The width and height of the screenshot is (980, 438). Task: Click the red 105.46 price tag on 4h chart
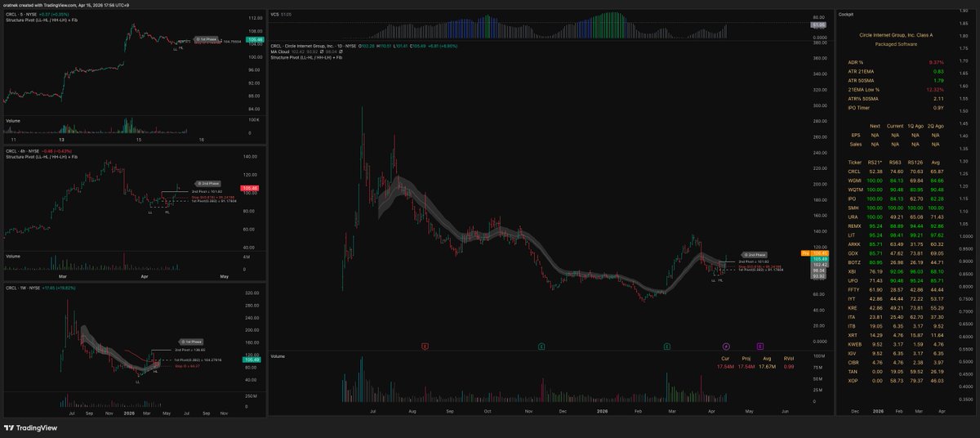pos(252,188)
